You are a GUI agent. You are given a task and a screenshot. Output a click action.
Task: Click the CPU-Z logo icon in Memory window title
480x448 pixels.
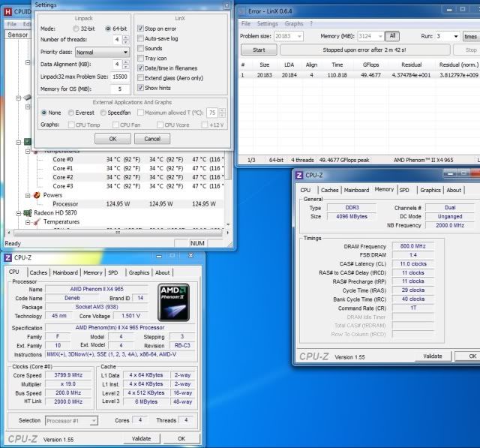point(299,175)
